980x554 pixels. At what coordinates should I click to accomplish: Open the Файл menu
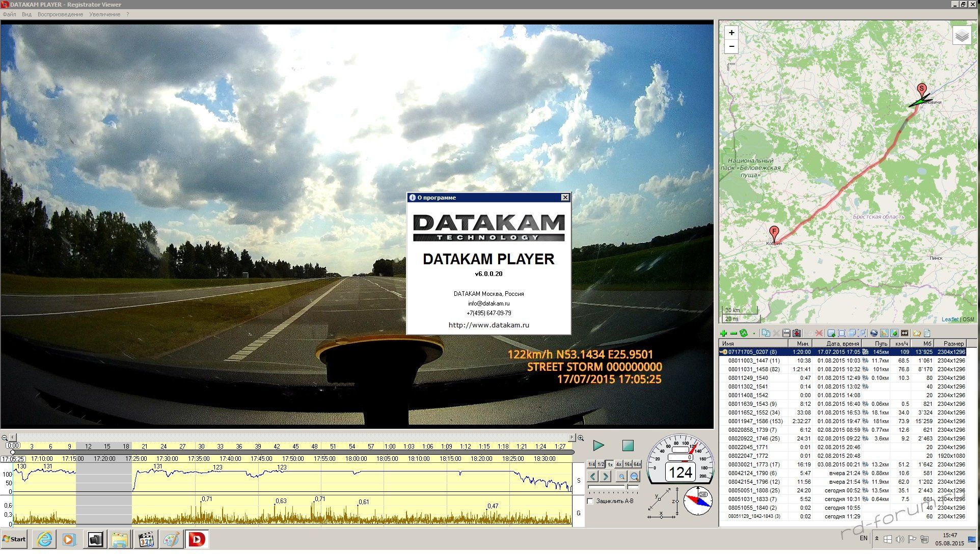pyautogui.click(x=9, y=15)
